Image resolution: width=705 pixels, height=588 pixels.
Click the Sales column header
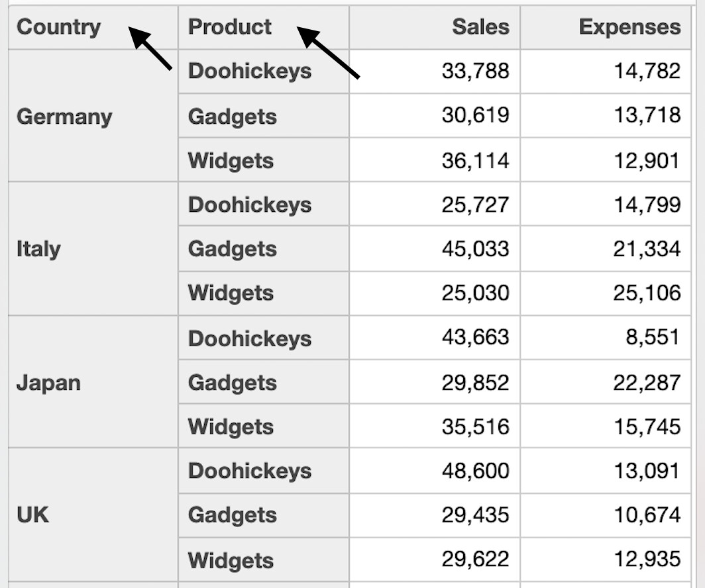(x=435, y=27)
